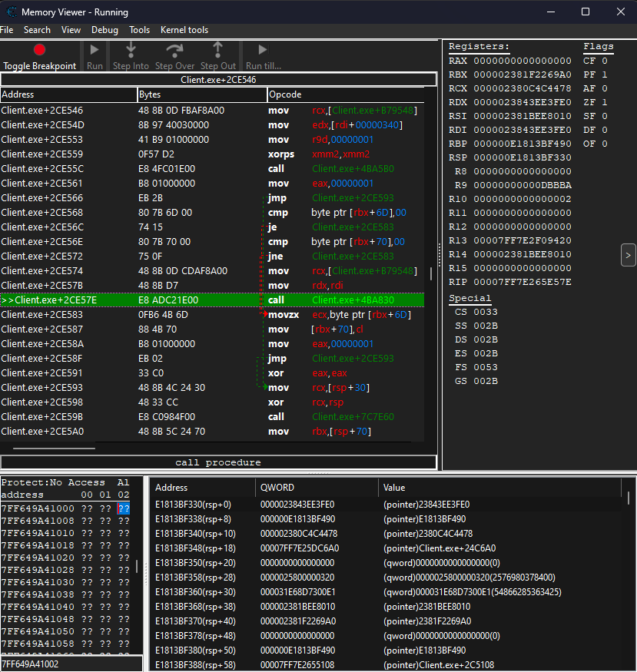Click the Run till... icon

(x=263, y=50)
